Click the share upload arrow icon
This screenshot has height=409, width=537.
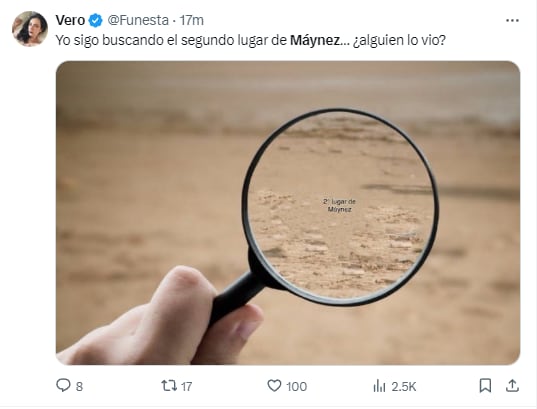tap(512, 385)
